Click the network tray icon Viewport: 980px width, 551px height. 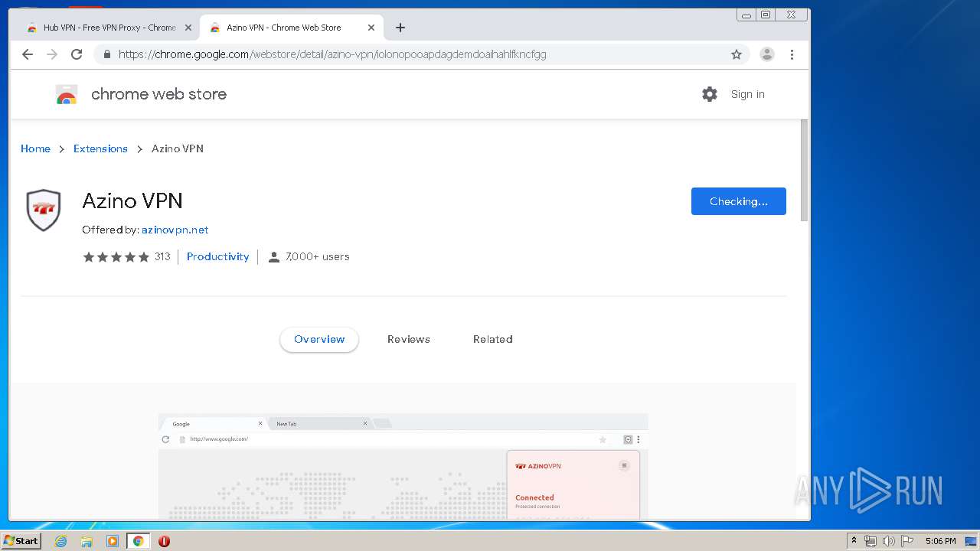tap(871, 541)
